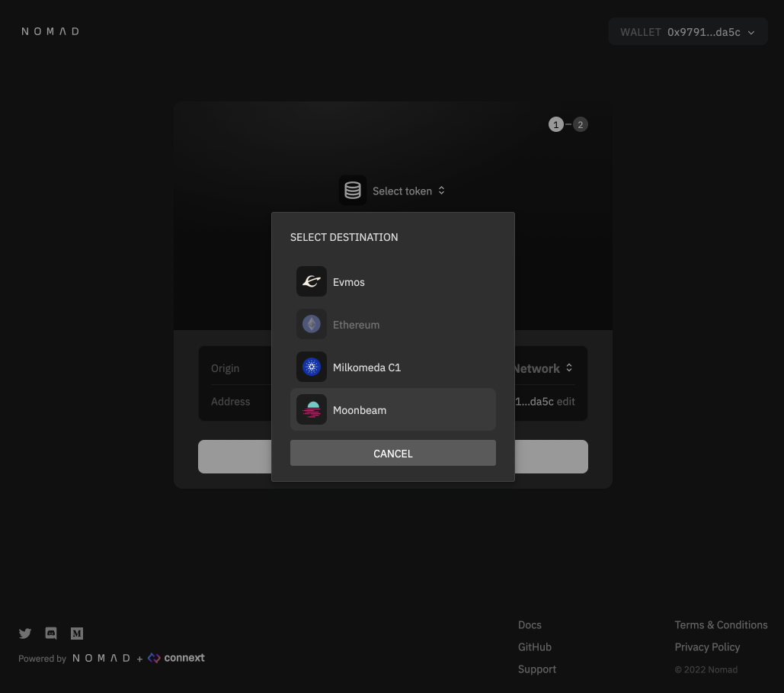The width and height of the screenshot is (784, 693).
Task: Click the Evmos network logo icon
Action: click(x=311, y=282)
